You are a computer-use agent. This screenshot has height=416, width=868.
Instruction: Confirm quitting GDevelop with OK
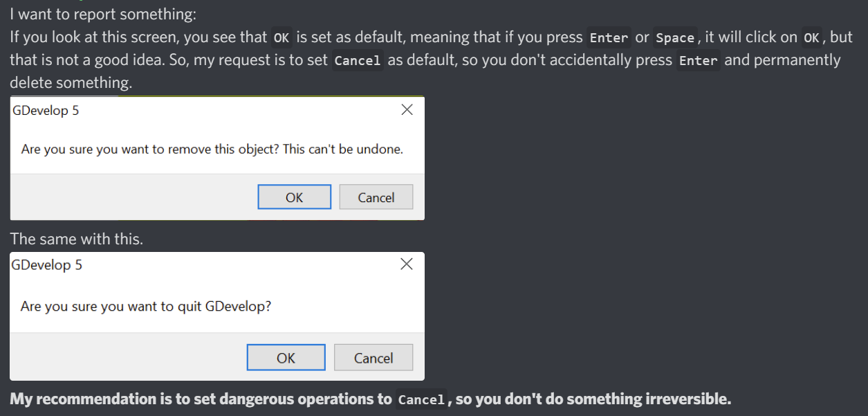point(286,358)
